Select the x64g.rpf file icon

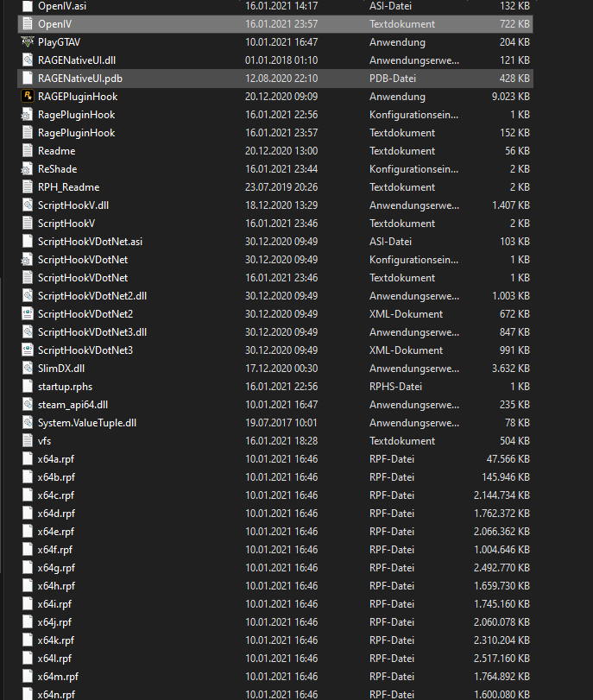point(28,568)
